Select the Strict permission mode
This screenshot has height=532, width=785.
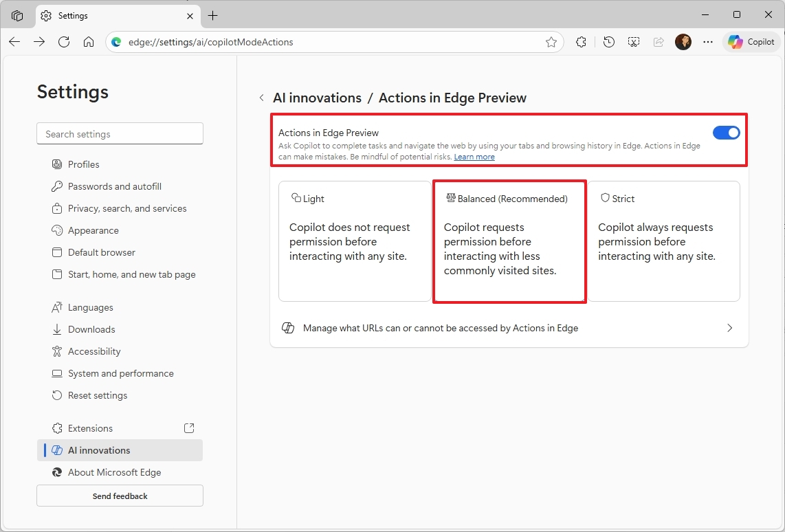[664, 241]
